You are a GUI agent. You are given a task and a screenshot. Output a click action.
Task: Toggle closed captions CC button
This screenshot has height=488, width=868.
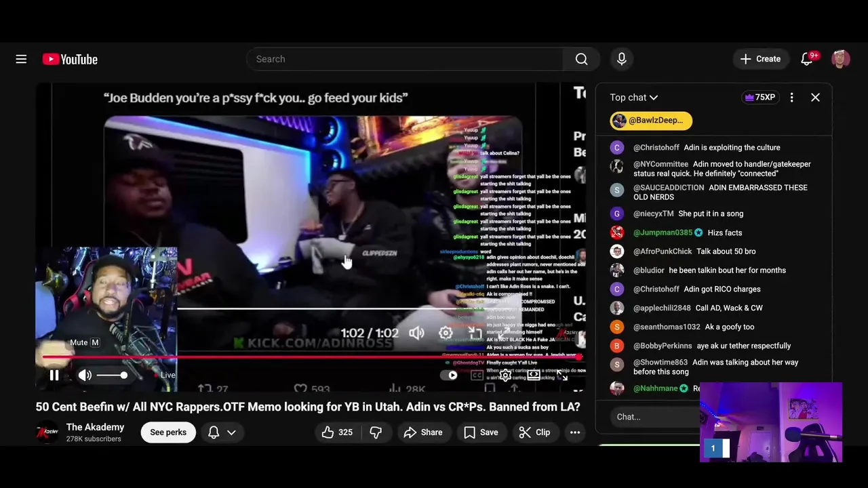[x=477, y=375]
